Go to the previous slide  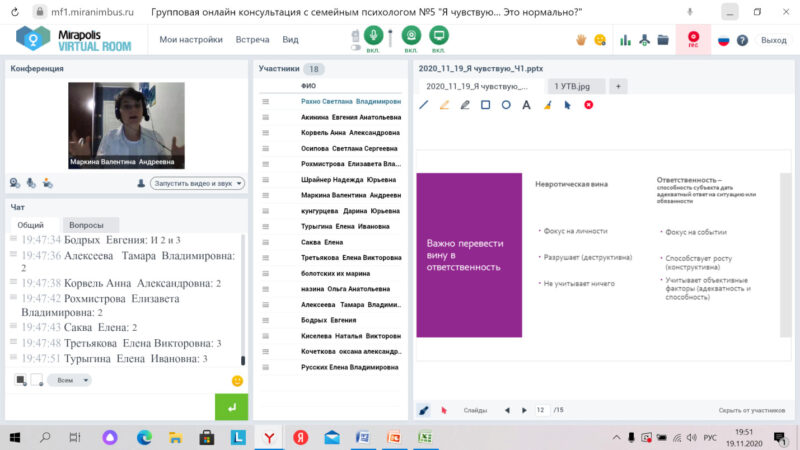[507, 410]
